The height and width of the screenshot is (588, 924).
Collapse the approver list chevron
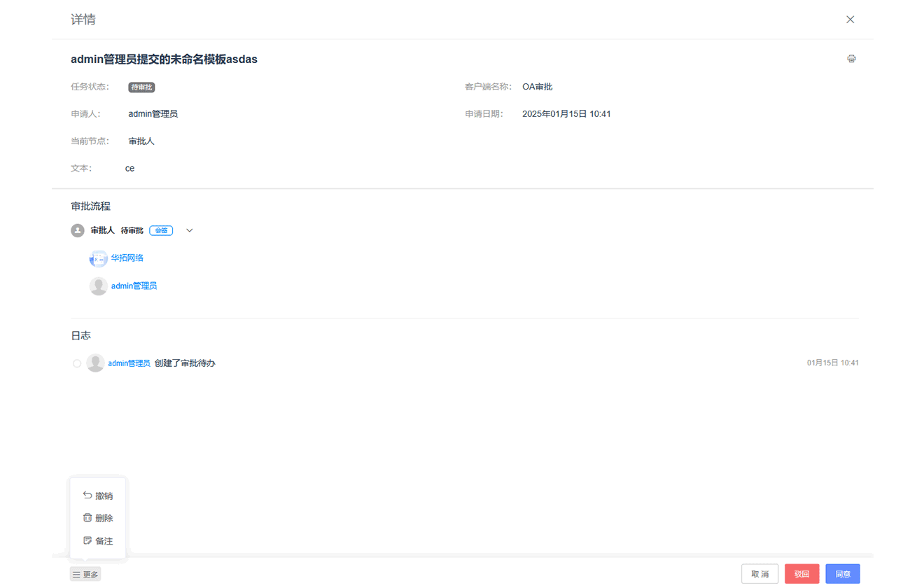[x=190, y=230]
